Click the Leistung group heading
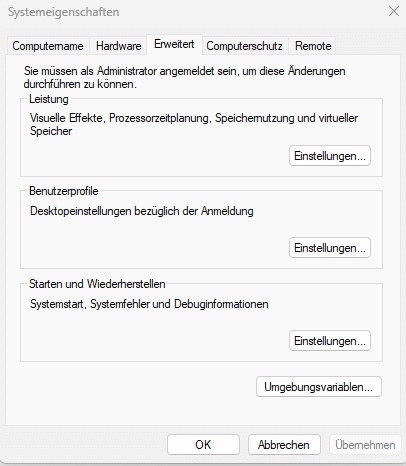The width and height of the screenshot is (406, 466). [49, 99]
